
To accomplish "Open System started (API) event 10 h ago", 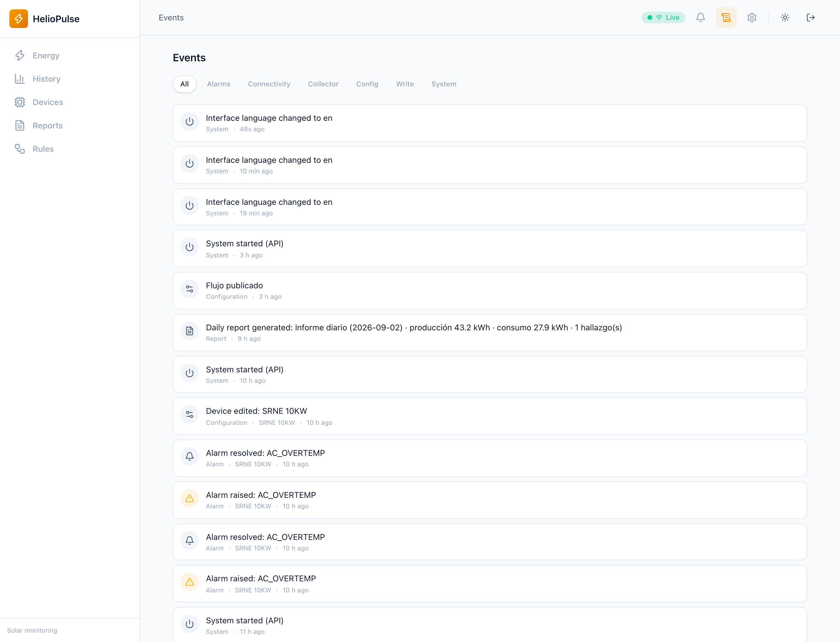I will tap(490, 374).
